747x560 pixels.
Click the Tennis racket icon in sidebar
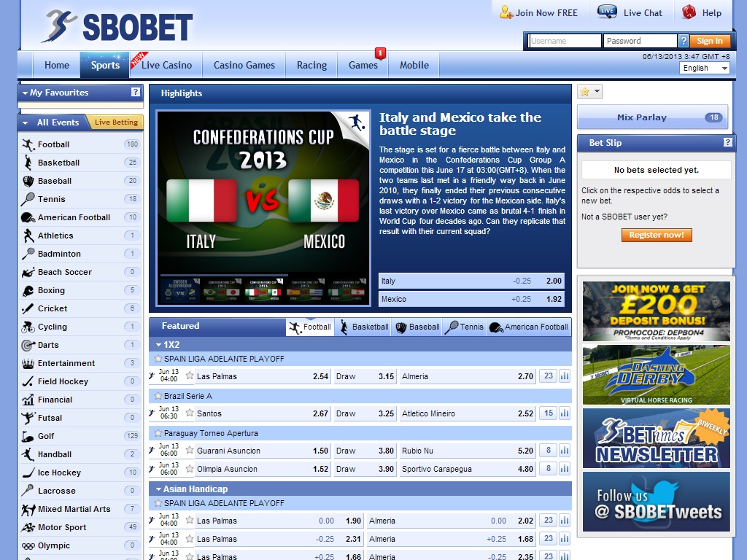pyautogui.click(x=28, y=199)
